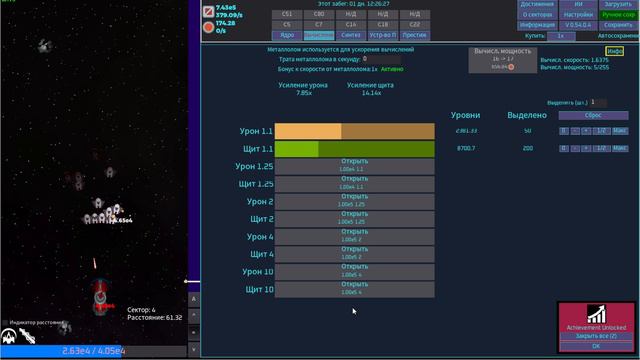
Task: Select sector button C22
Action: [414, 24]
